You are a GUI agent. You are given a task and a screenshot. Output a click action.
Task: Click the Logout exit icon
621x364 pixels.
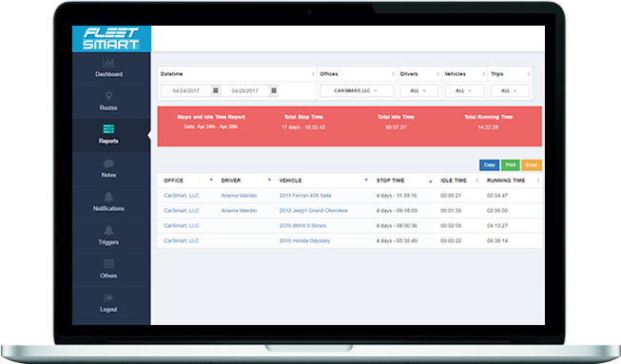108,297
